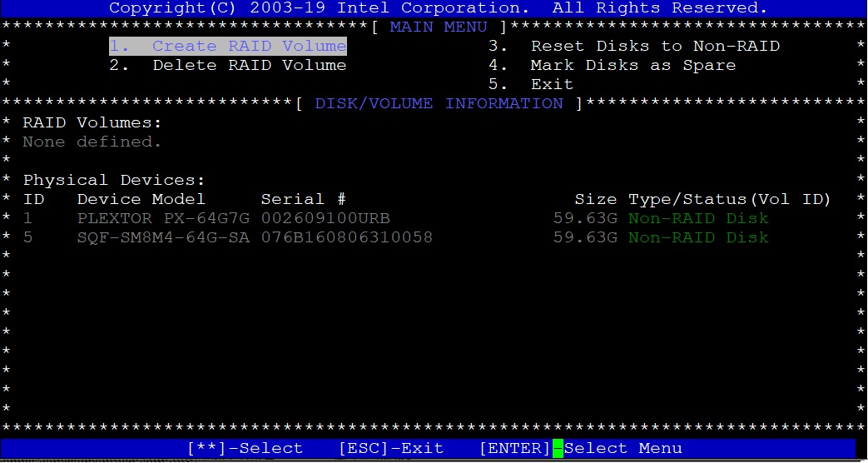Click the SQF disk's 59.63G size

pos(585,237)
